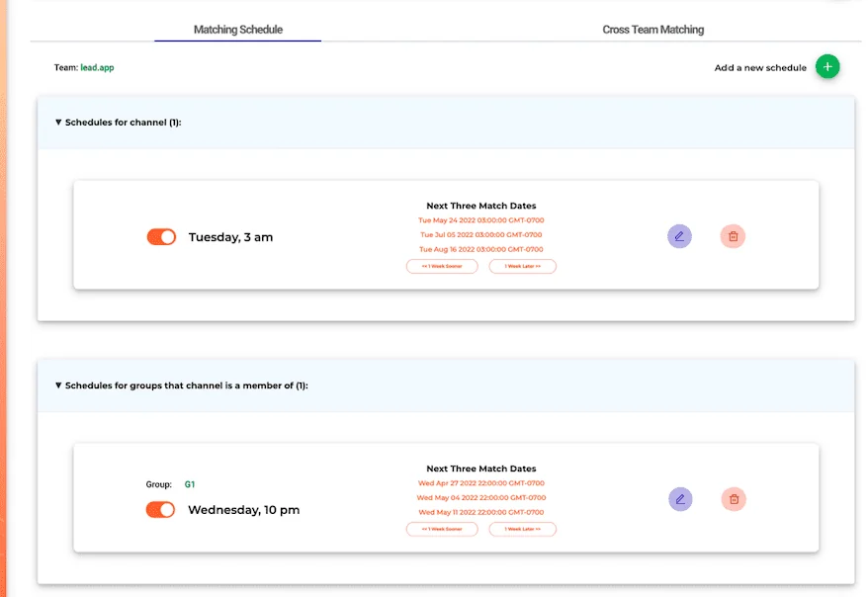Click Next Three Match Dates heading for Wednesday

pyautogui.click(x=481, y=469)
